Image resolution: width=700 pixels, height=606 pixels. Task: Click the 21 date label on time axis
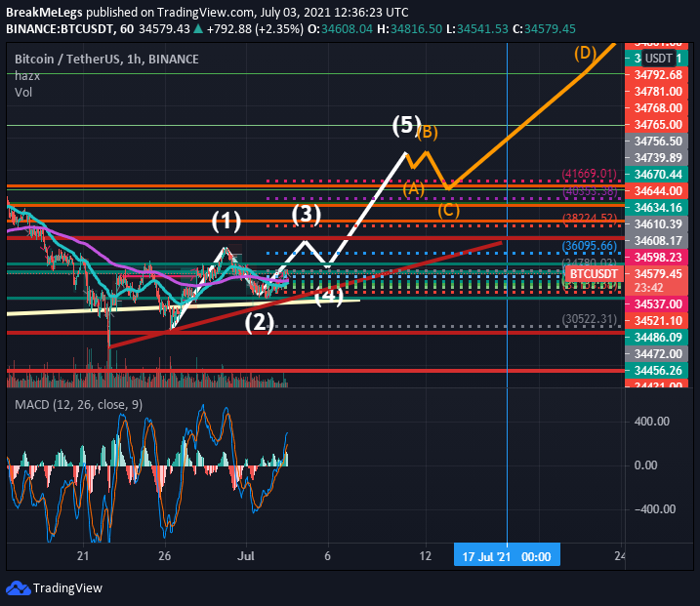(x=83, y=556)
